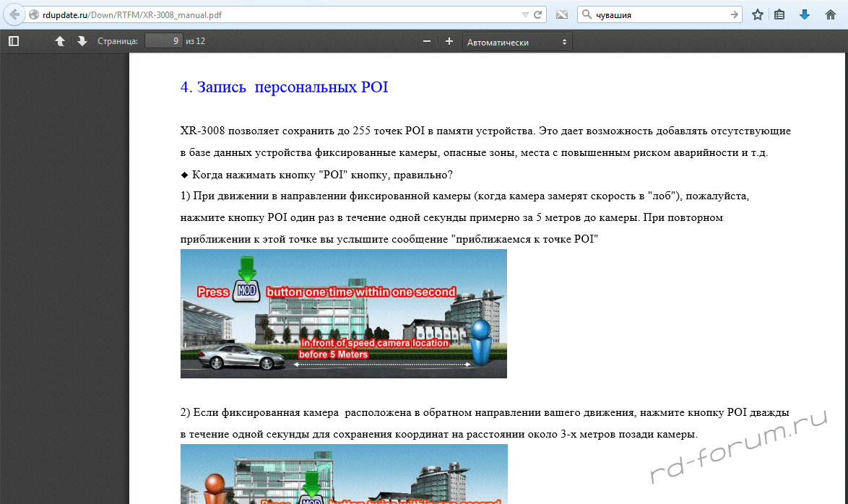Open the 'Автоматически' zoom dropdown
848x504 pixels.
tap(516, 42)
